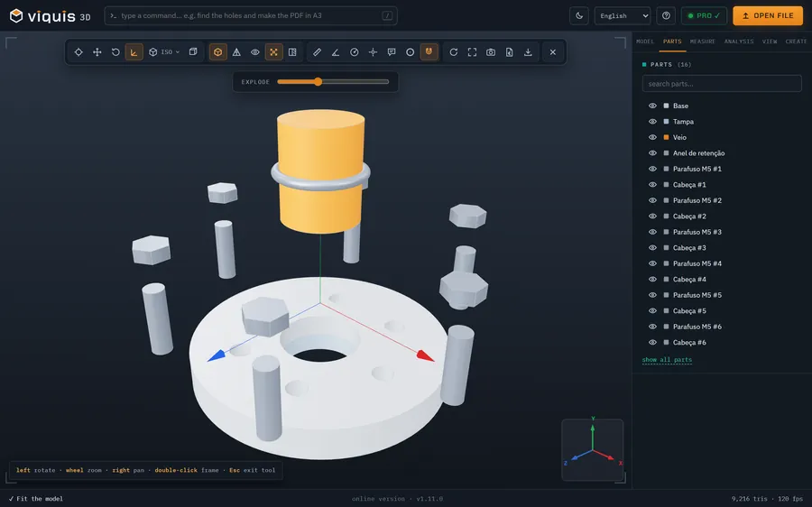Viewport: 812px width, 507px height.
Task: Select the gauge/diameter measure icon
Action: pos(355,52)
